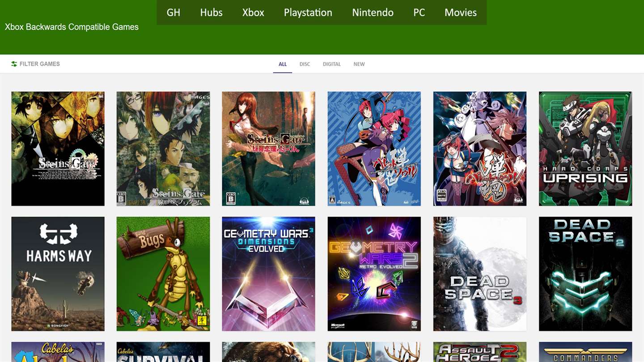Switch to the DIGITAL tab
Image resolution: width=644 pixels, height=362 pixels.
coord(332,64)
